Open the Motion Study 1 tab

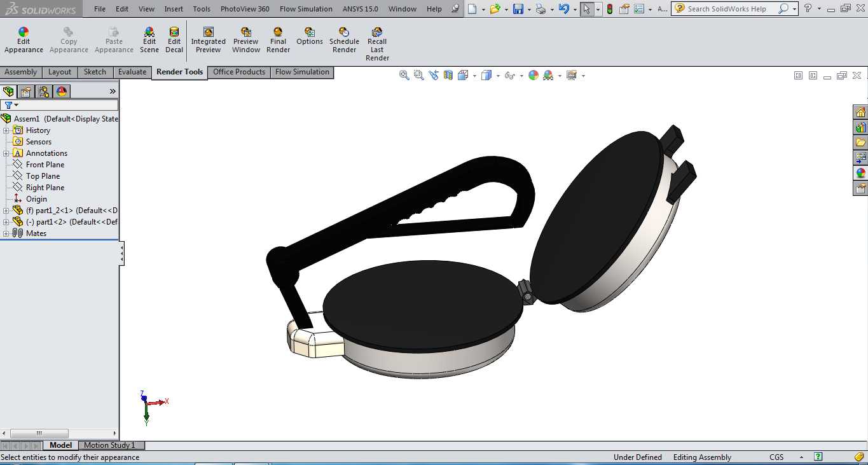click(110, 445)
